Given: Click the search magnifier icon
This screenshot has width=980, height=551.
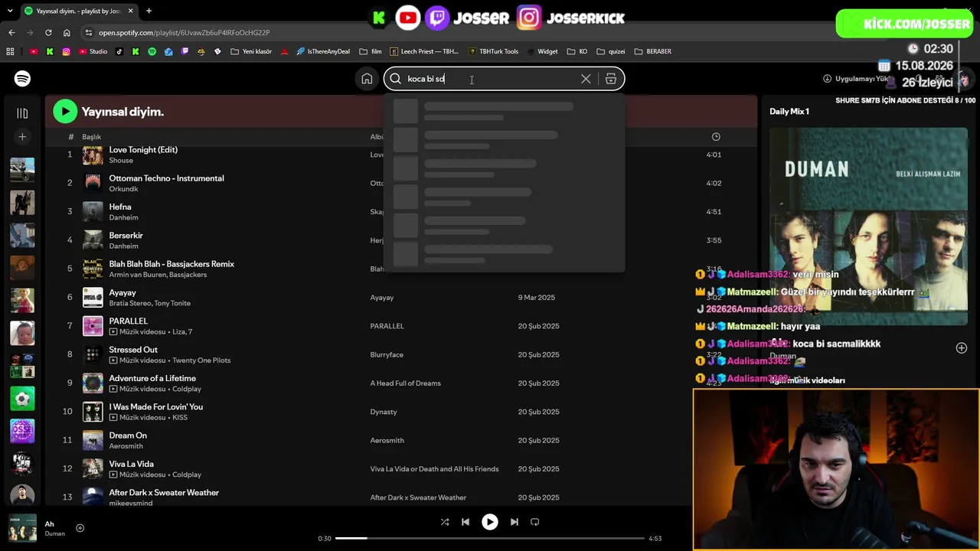Looking at the screenshot, I should point(396,79).
